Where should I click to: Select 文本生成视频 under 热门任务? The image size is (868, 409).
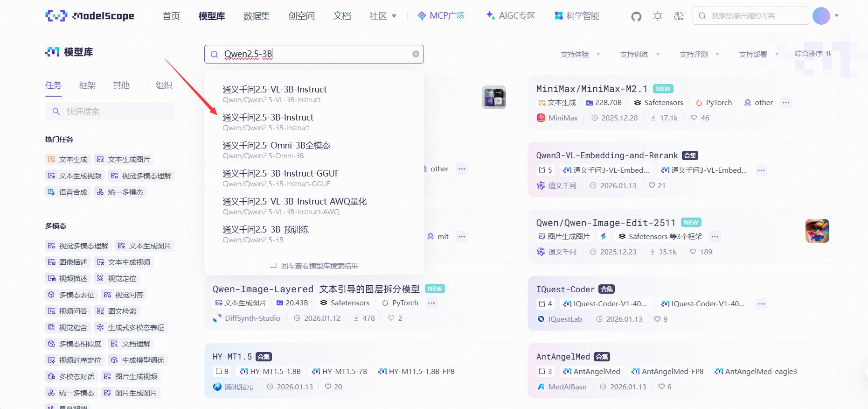(75, 176)
